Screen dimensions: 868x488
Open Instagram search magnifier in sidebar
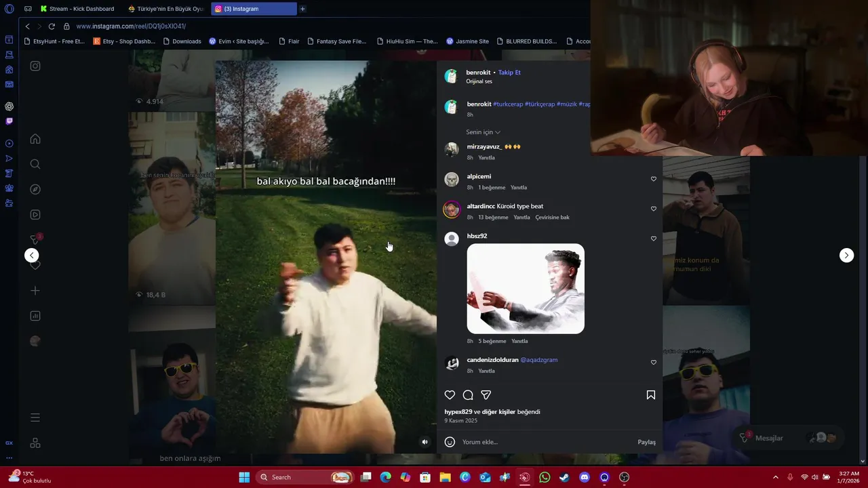coord(35,164)
